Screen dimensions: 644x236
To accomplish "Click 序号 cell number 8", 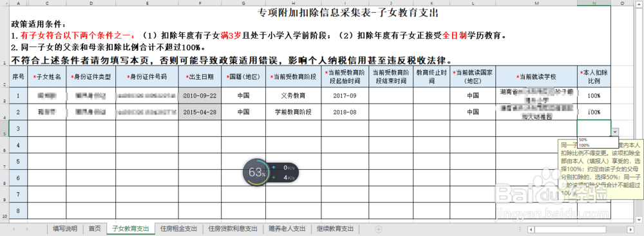I will [x=19, y=210].
